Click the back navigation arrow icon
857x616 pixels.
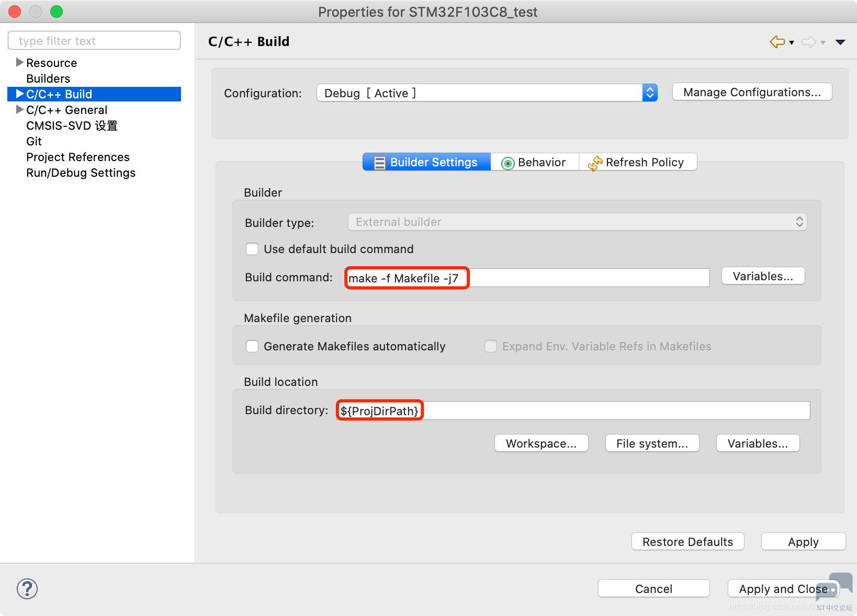pyautogui.click(x=777, y=42)
